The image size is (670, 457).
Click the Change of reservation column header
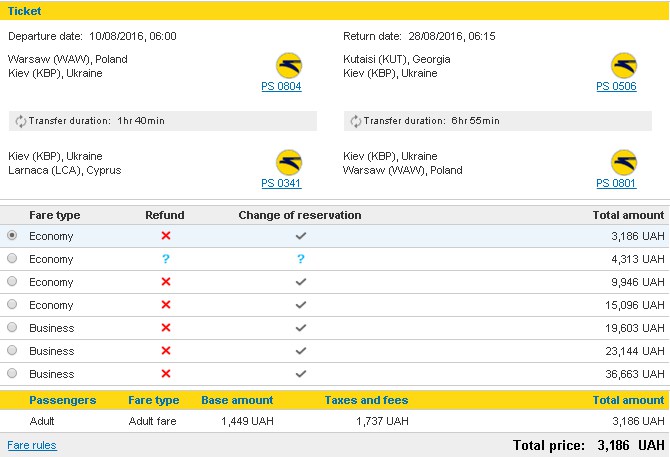pos(300,215)
